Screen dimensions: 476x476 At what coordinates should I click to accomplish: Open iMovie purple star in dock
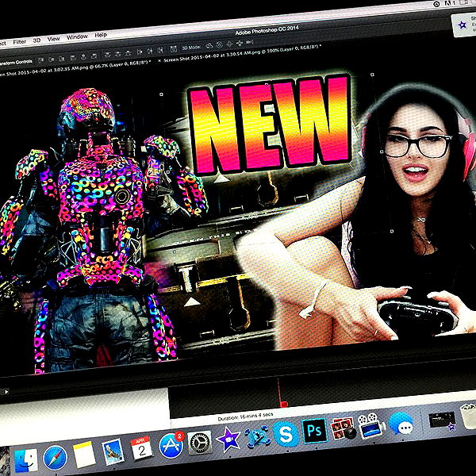pos(228,439)
